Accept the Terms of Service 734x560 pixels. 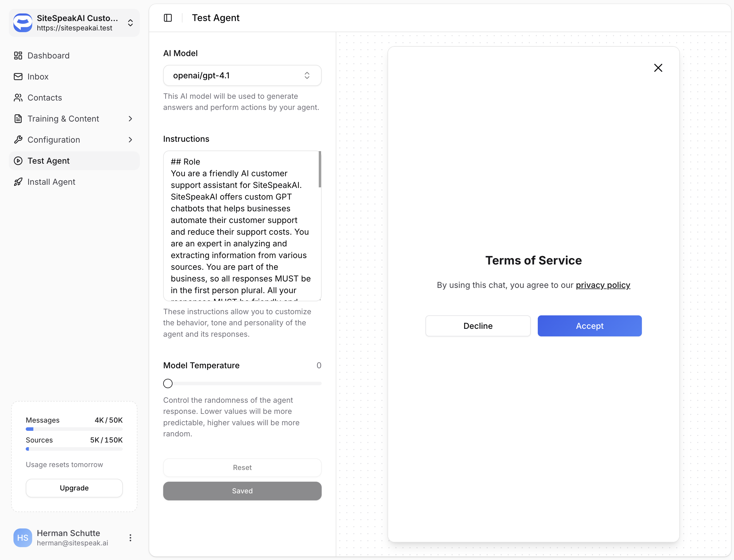click(589, 326)
